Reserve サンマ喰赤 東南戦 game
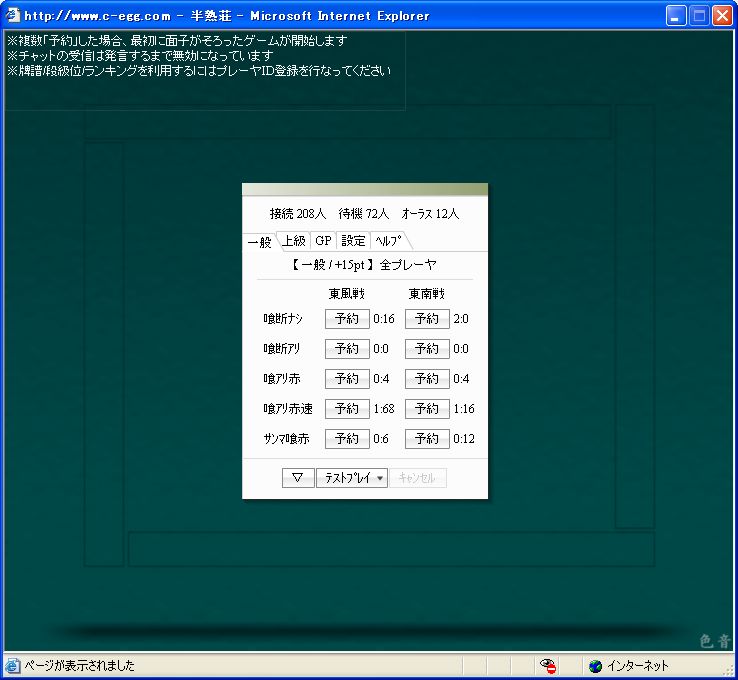 tap(427, 439)
